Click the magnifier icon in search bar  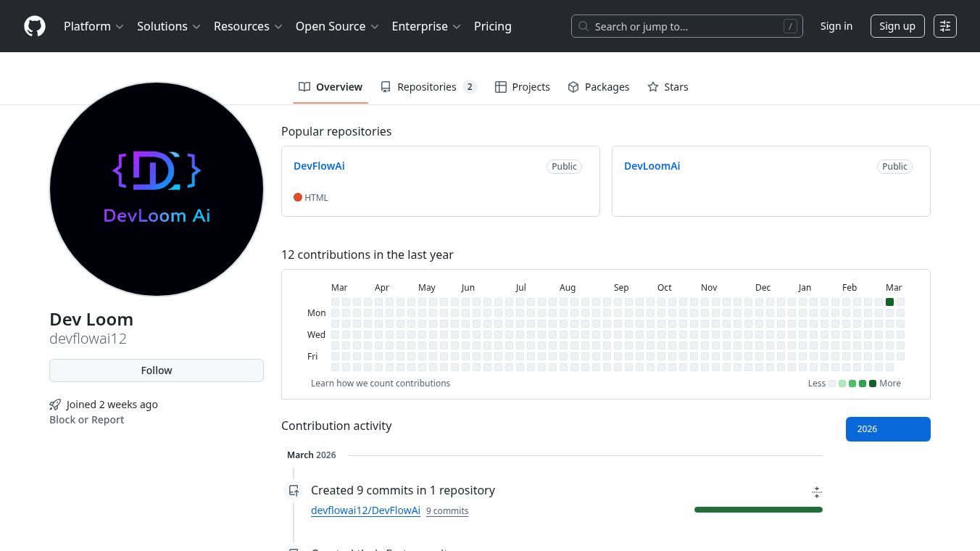click(584, 27)
